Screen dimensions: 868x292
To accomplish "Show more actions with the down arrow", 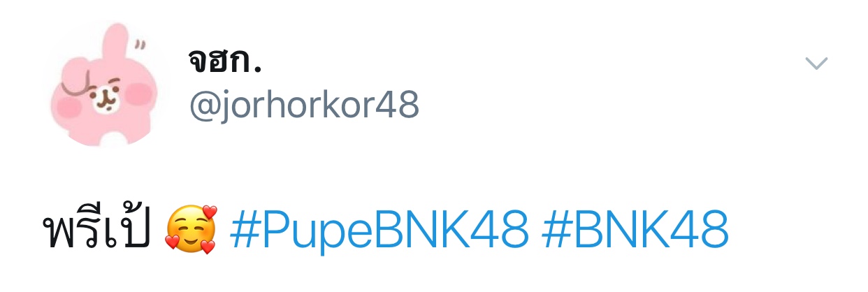I will click(x=816, y=64).
